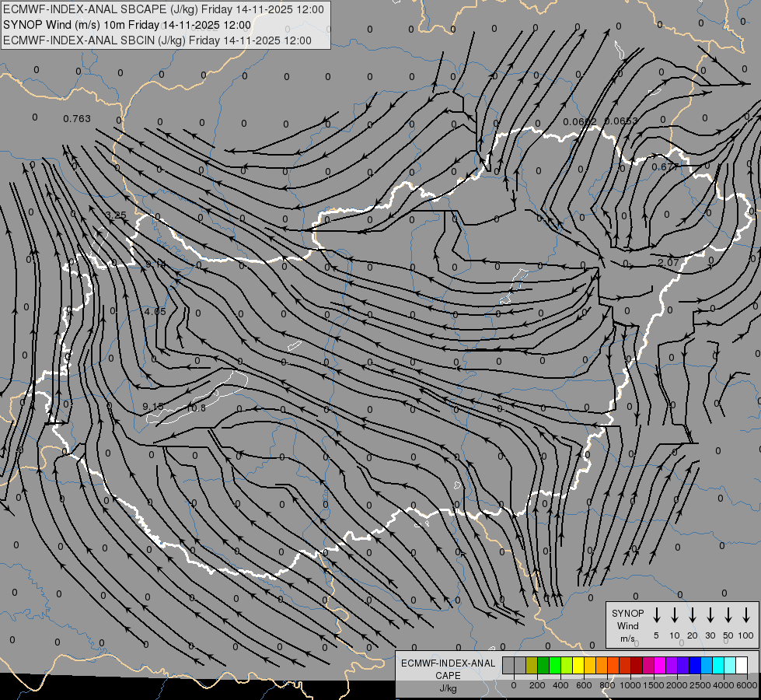Pick the violet swatch right of 2000 tick
This screenshot has height=700, width=761.
coord(682,665)
